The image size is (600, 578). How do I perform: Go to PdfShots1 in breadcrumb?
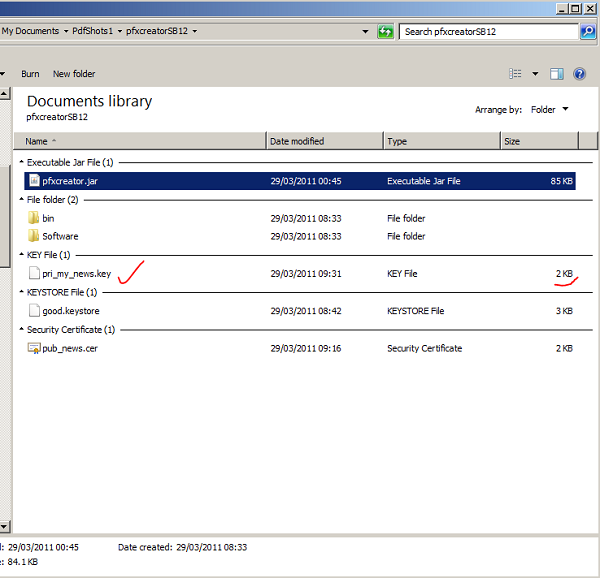[x=93, y=31]
